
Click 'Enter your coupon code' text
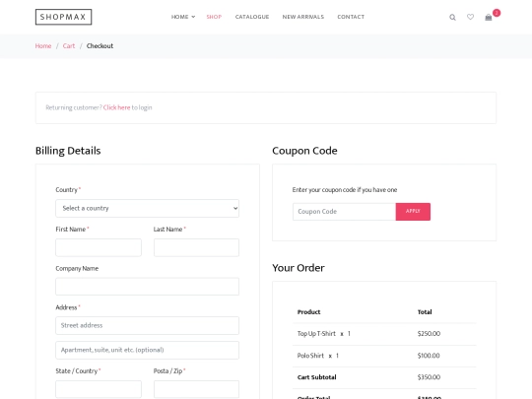coord(345,190)
